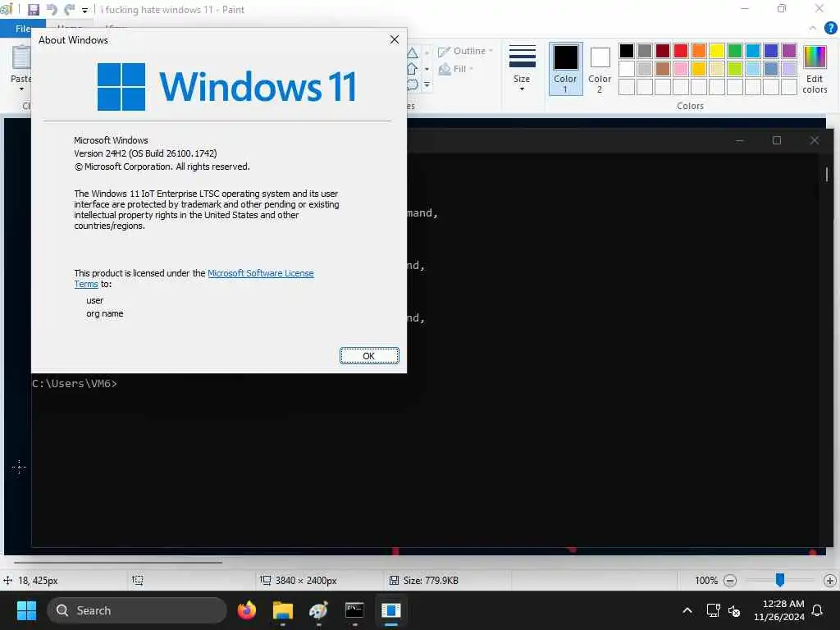Open Paint Help question mark icon
The image size is (840, 630).
[x=830, y=28]
